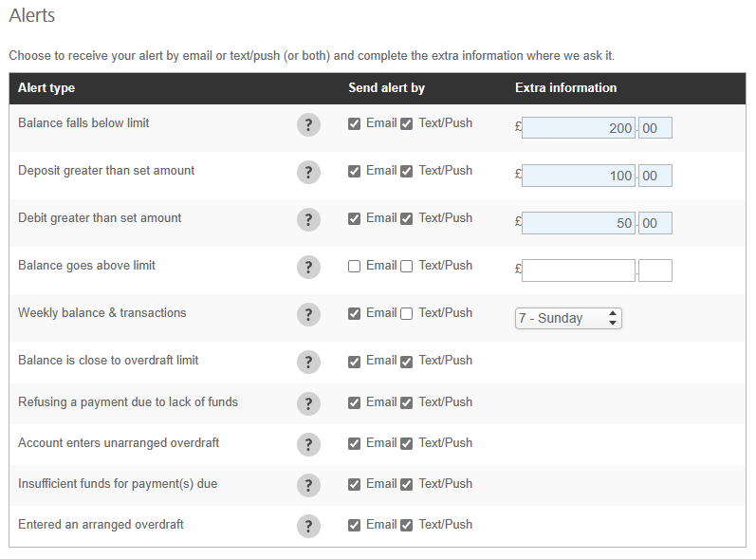Image resolution: width=756 pixels, height=559 pixels.
Task: Open help for Weekly balance & transactions
Action: [x=308, y=314]
